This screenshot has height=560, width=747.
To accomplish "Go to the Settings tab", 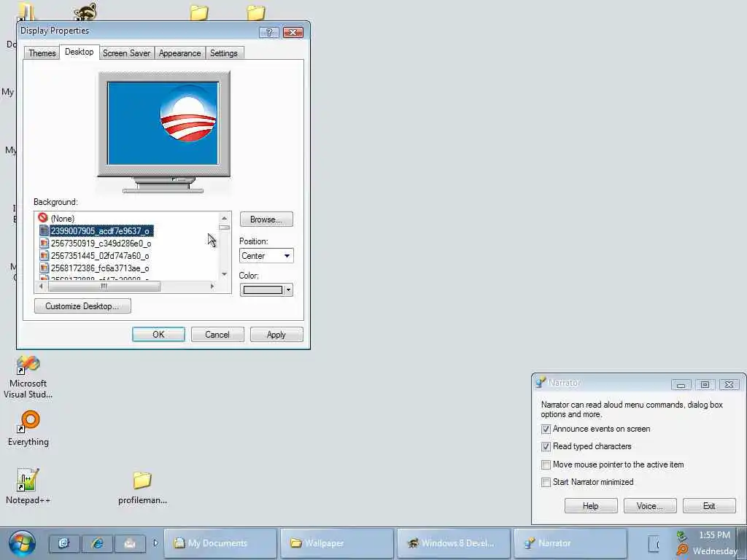I will point(223,52).
